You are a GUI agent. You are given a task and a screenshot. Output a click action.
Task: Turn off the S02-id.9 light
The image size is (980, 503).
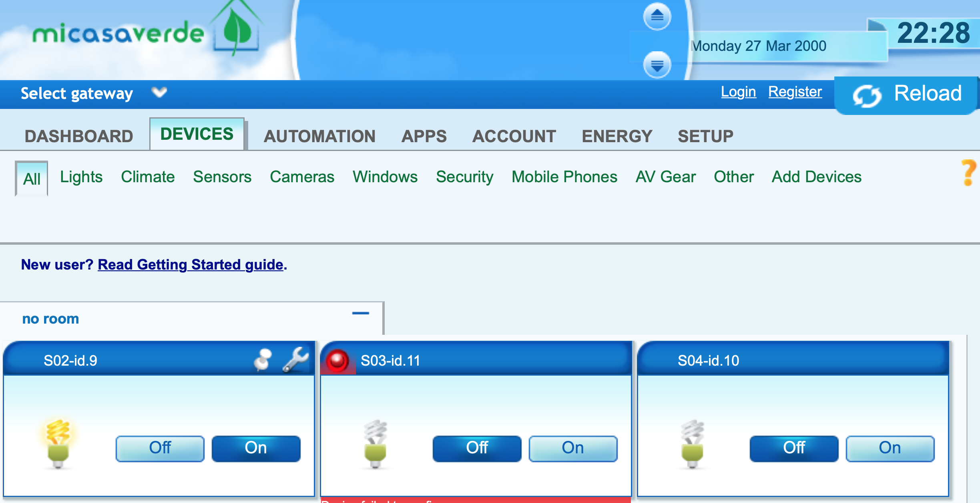160,448
